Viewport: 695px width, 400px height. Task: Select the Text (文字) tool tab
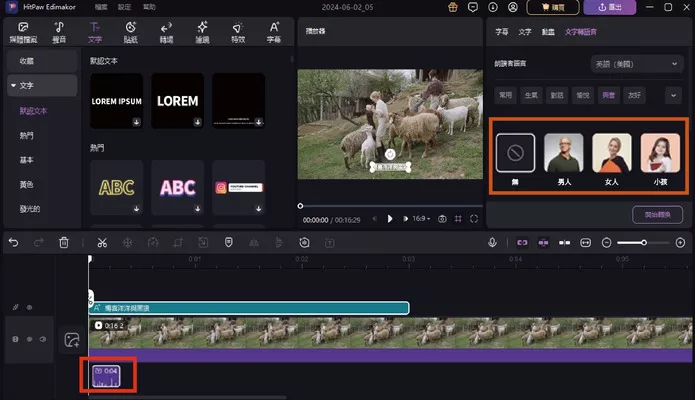95,32
